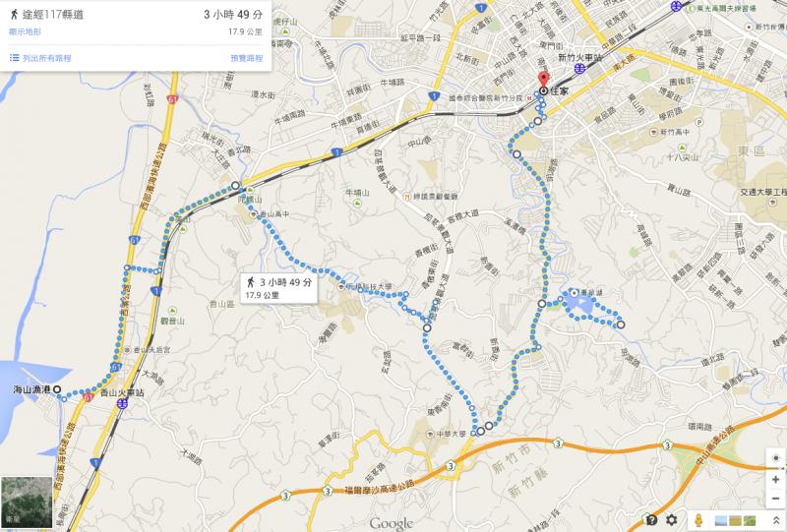
Task: Select the yellow Pegman street view icon
Action: point(698,520)
